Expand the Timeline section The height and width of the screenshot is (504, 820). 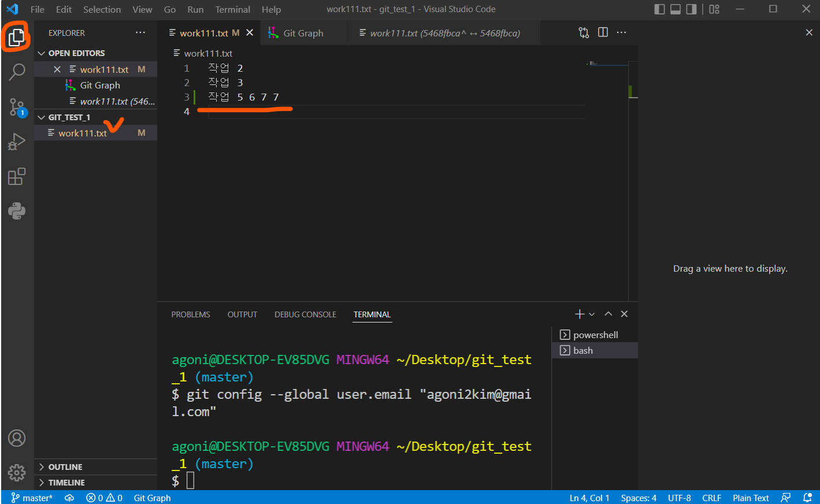point(95,483)
